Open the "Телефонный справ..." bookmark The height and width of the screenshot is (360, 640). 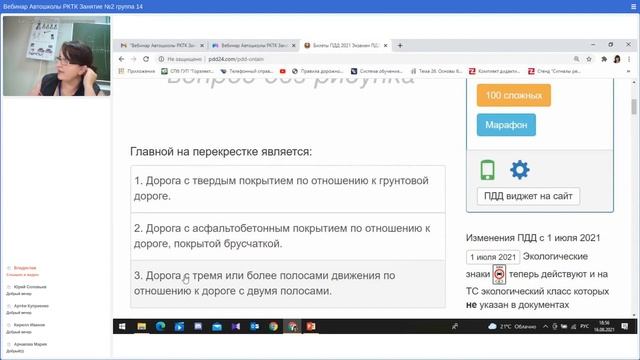pos(247,71)
